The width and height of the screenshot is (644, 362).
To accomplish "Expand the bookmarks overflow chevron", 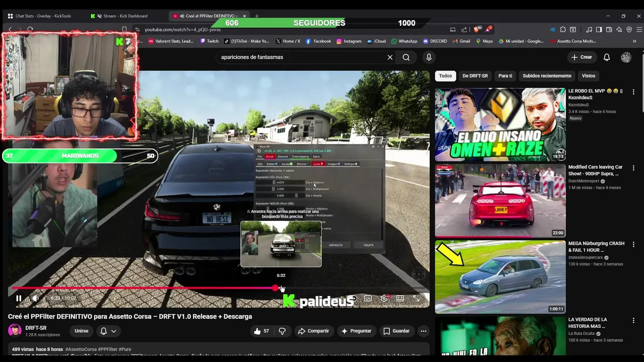I will pos(635,41).
